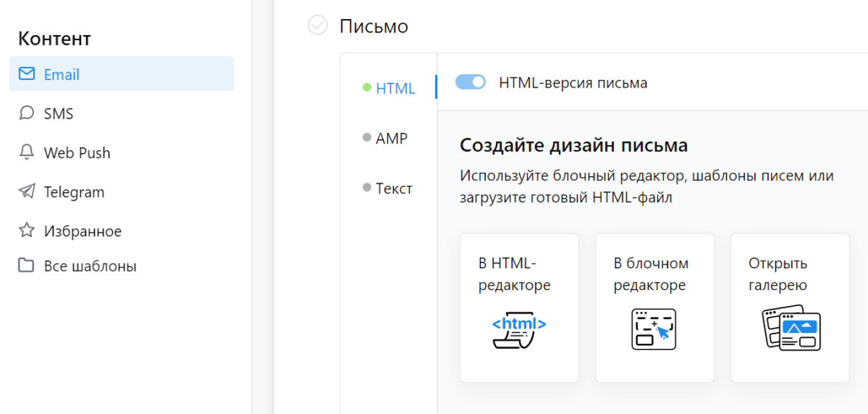
Task: Choose В блочном редакторе option
Action: [654, 307]
